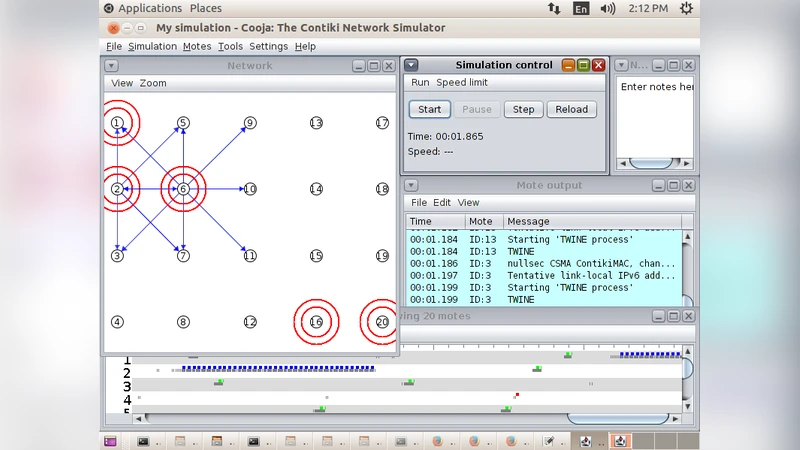Click the Message column header
Screen dimensions: 800x450
pyautogui.click(x=592, y=221)
